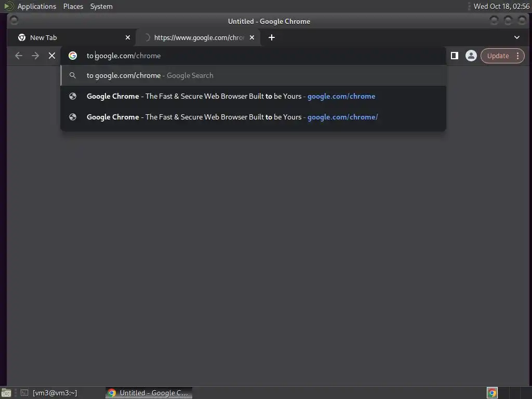Click the browser back arrow

(x=19, y=56)
